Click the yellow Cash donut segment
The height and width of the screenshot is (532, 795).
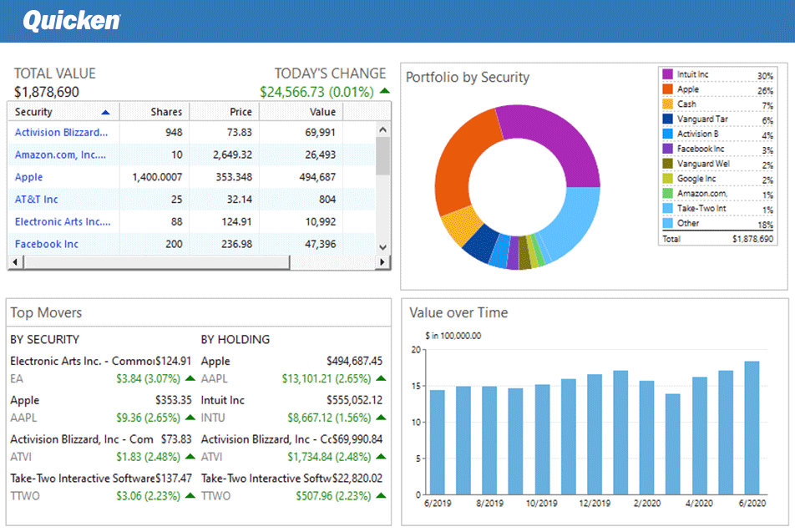(461, 226)
